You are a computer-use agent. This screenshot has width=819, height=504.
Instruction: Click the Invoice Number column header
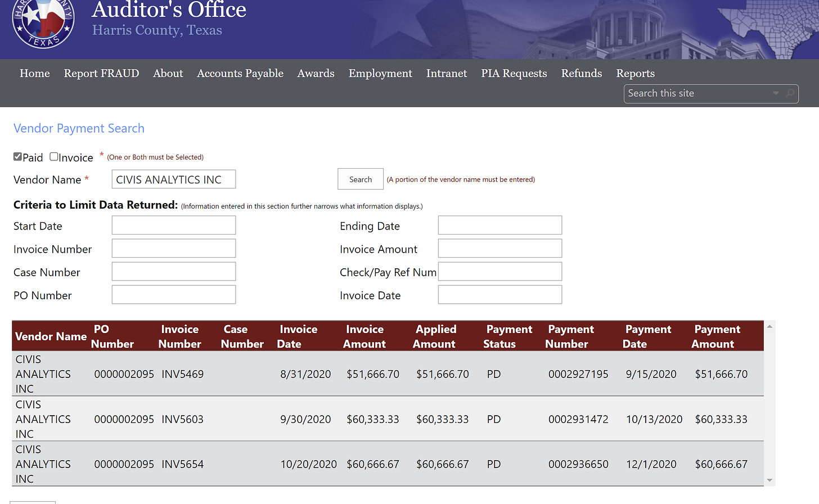[x=180, y=336]
